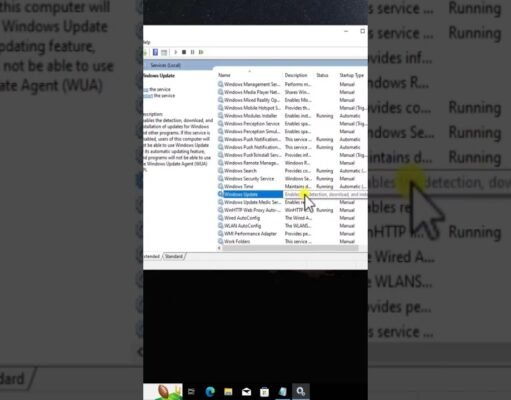Click the Start Service play icon

pyautogui.click(x=176, y=52)
